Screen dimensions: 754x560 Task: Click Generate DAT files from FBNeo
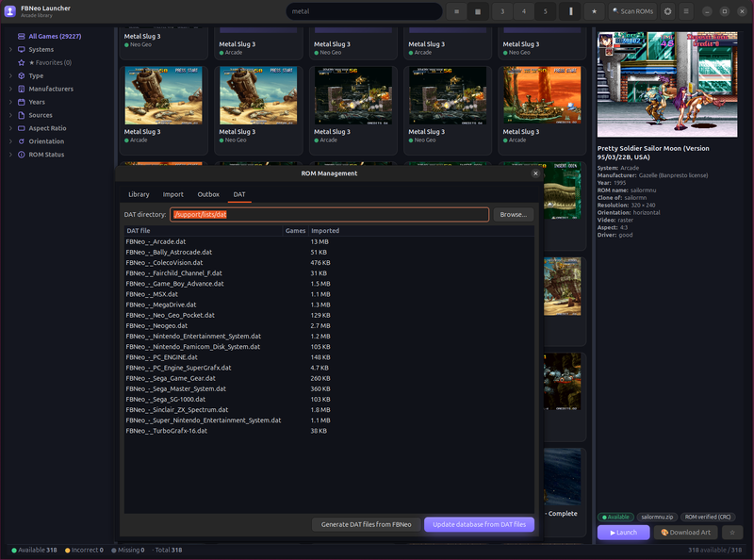[x=367, y=524]
